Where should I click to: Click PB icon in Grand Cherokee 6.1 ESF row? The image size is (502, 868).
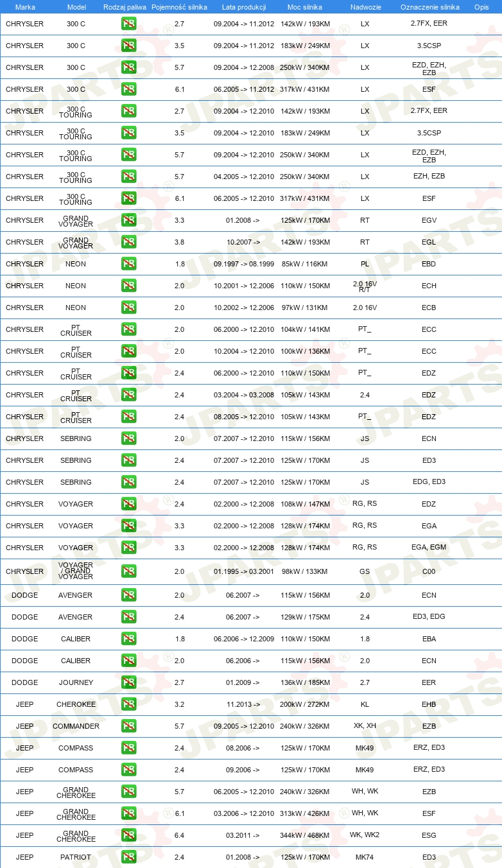coord(128,813)
